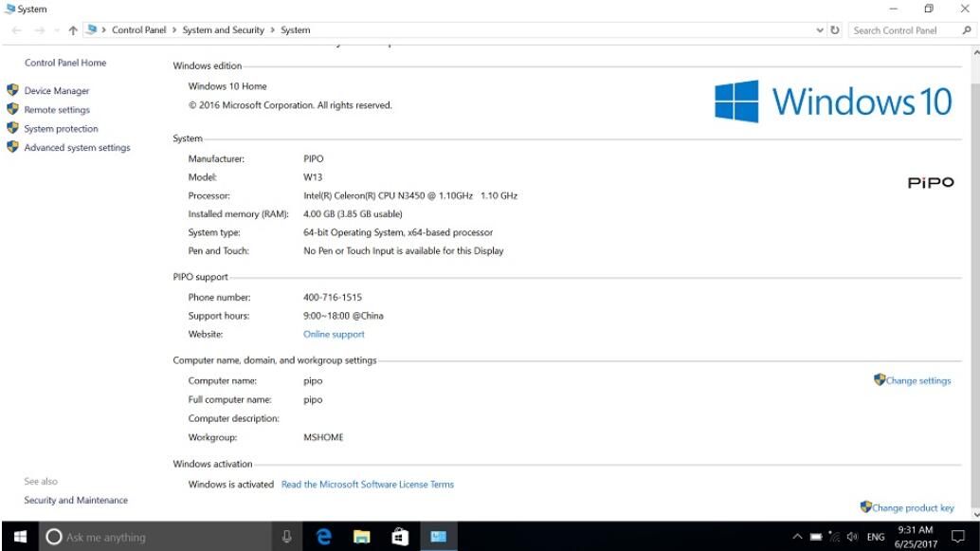Open the network Wi-Fi tray icon
The image size is (980, 551).
point(834,537)
